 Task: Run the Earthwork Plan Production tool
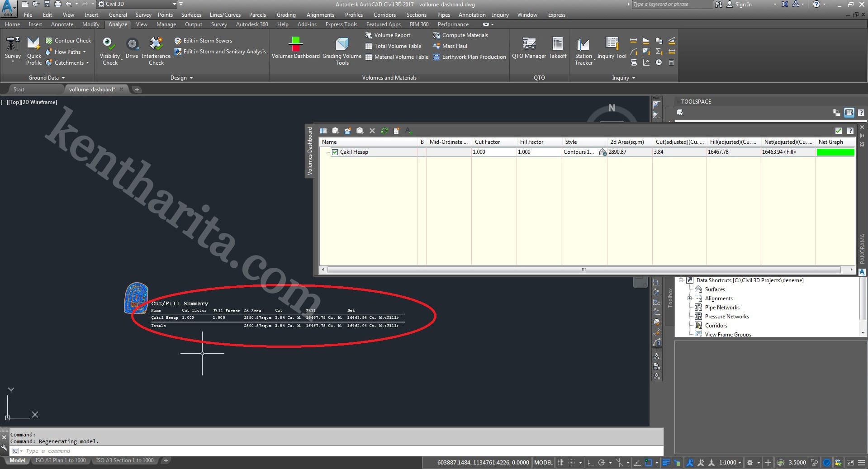coord(469,57)
